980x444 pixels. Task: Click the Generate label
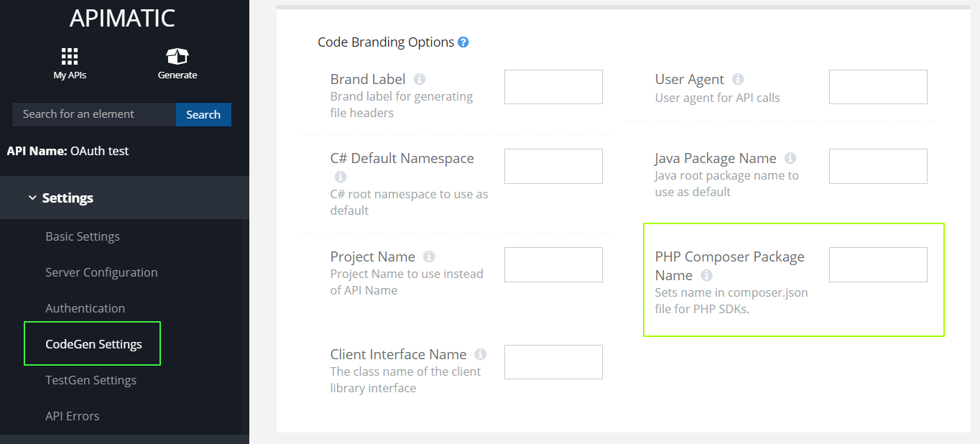click(177, 75)
